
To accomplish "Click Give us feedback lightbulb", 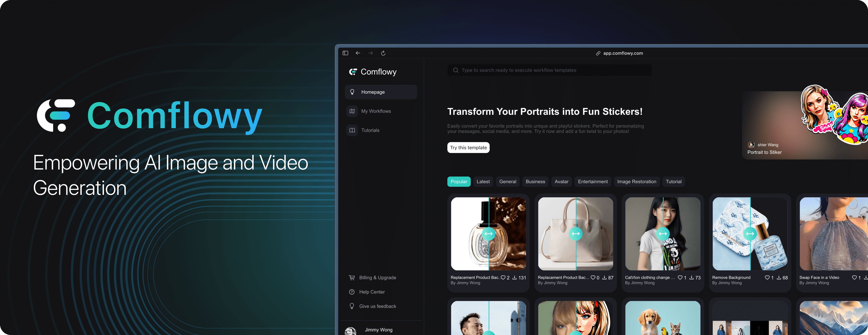I will [x=352, y=306].
